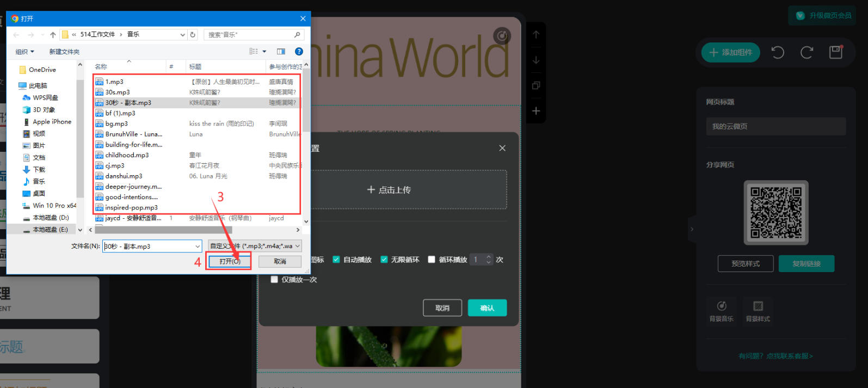
Task: Expand the file name combo box dropdown
Action: coord(198,247)
